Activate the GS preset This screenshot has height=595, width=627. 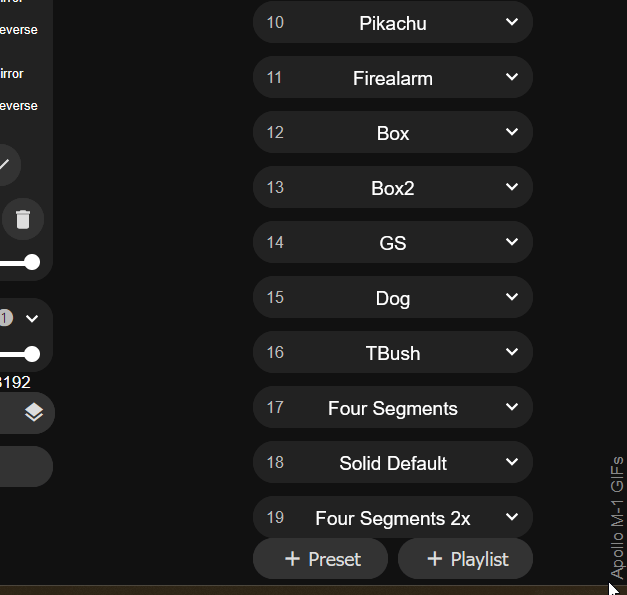pos(393,242)
